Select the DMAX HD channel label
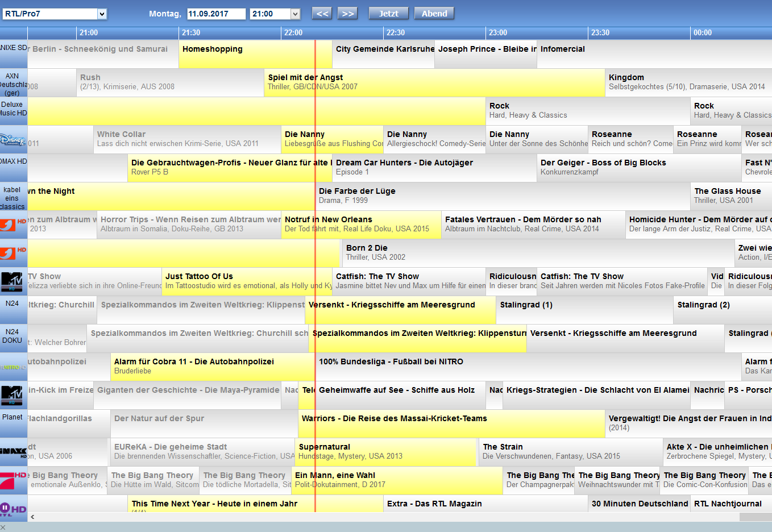This screenshot has height=532, width=772. [14, 168]
